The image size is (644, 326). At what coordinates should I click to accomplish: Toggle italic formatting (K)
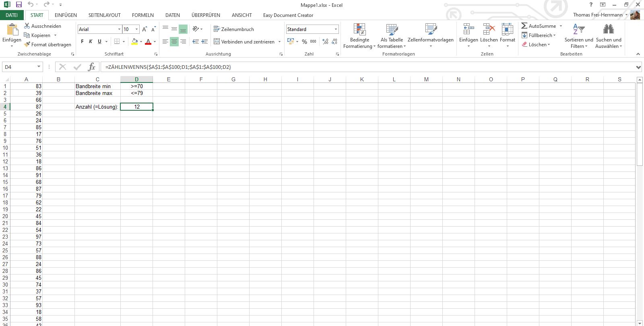click(91, 41)
